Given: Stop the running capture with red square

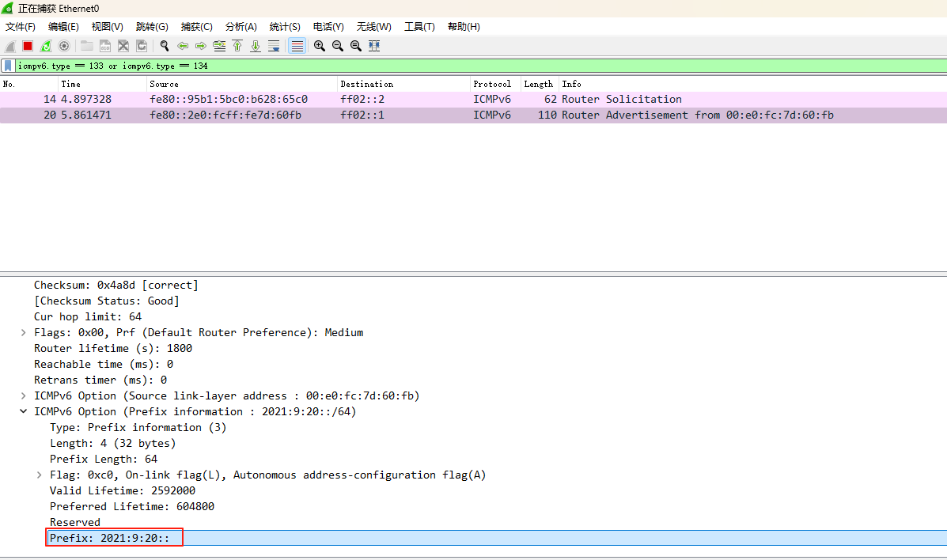Looking at the screenshot, I should point(28,46).
